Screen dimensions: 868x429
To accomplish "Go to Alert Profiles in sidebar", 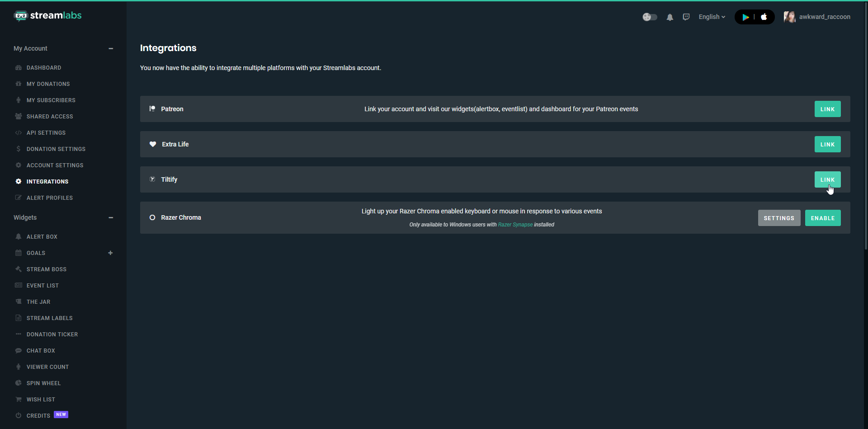I will click(49, 198).
